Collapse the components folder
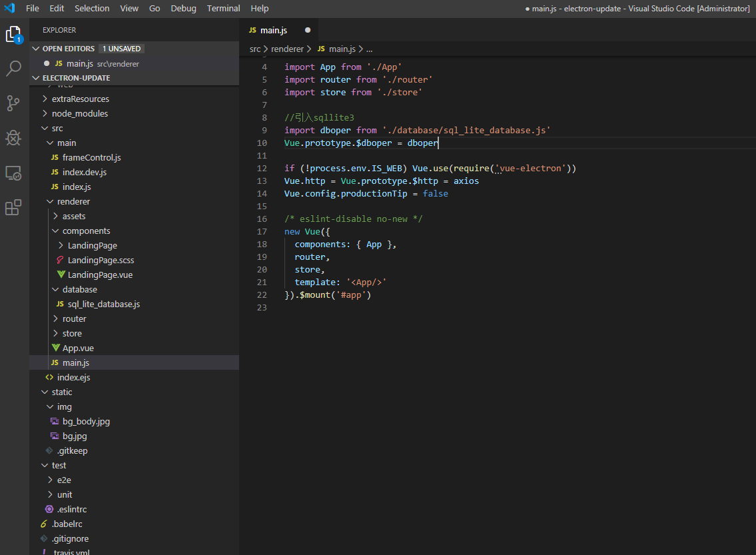Screen dimensions: 756x555 tap(55, 231)
